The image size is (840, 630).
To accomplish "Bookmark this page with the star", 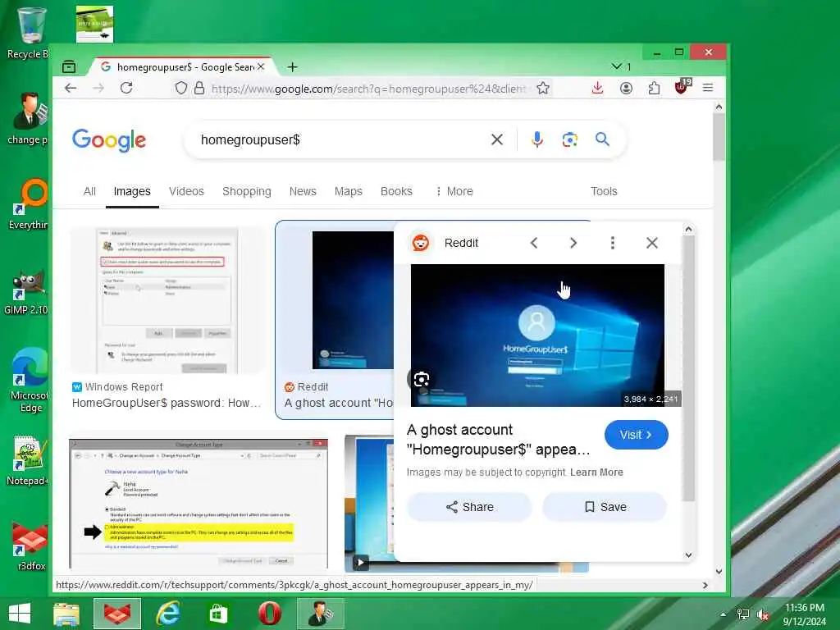I will point(543,88).
